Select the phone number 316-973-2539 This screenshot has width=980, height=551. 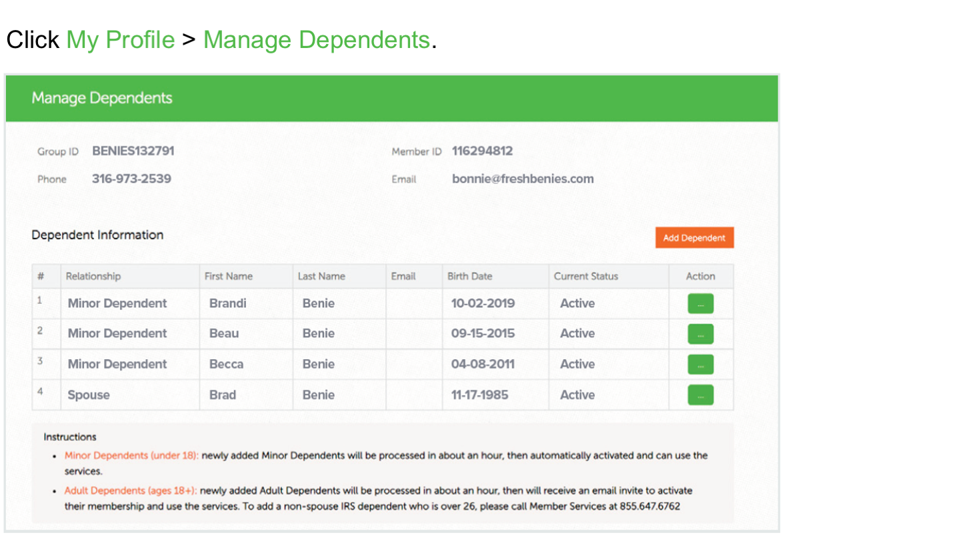coord(131,179)
